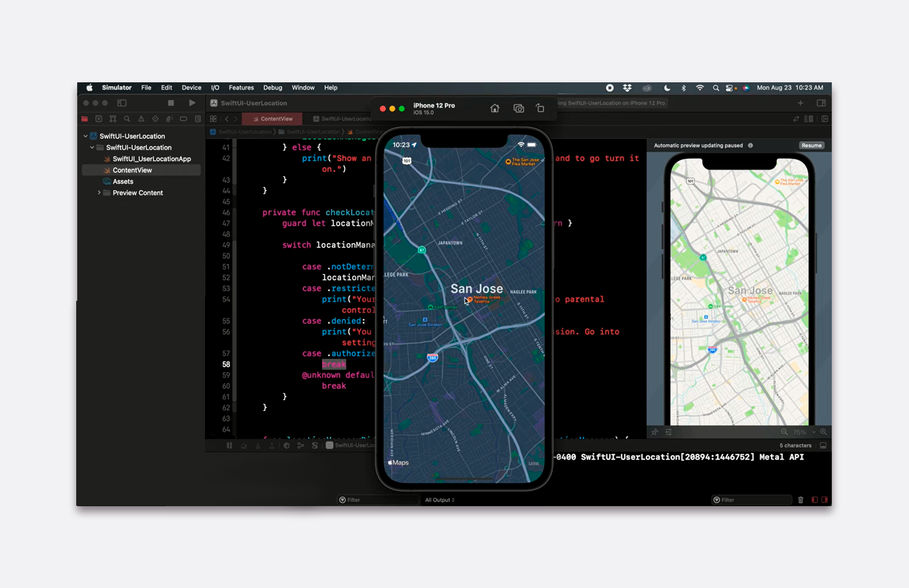
Task: Stop the running app with stop button
Action: (x=171, y=103)
